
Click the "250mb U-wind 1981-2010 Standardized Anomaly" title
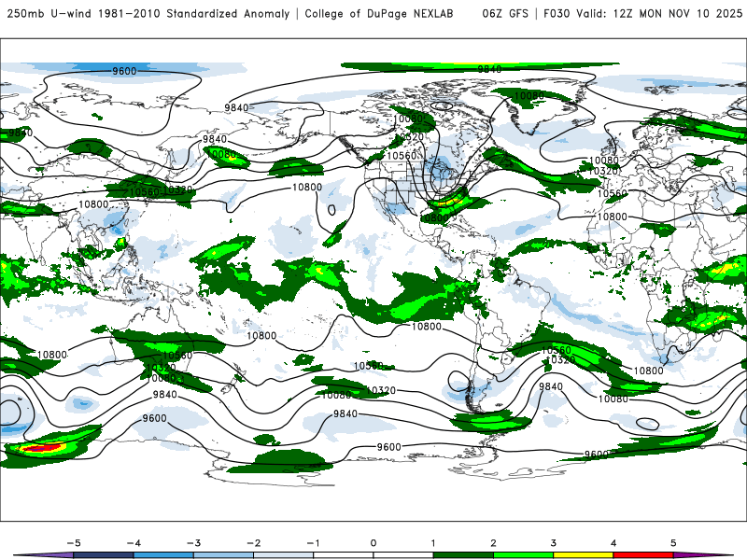click(x=148, y=13)
